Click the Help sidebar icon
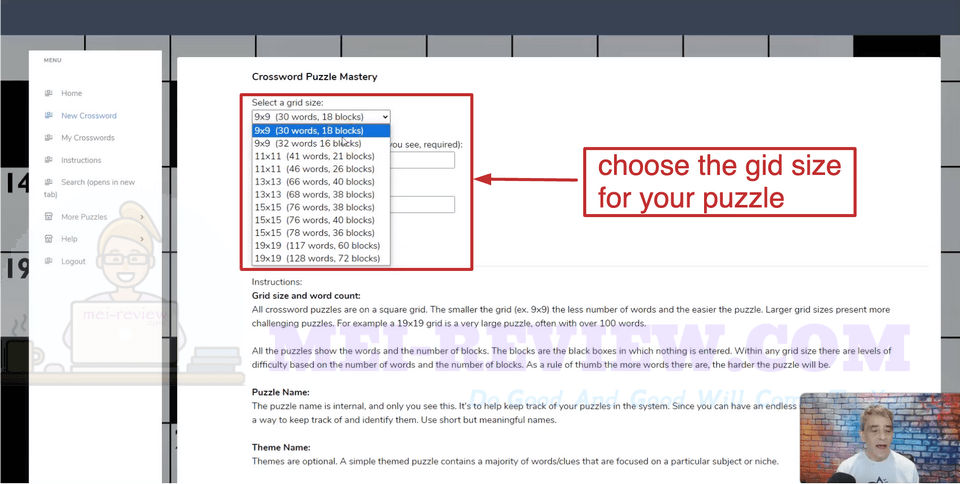This screenshot has width=960, height=484. (48, 239)
